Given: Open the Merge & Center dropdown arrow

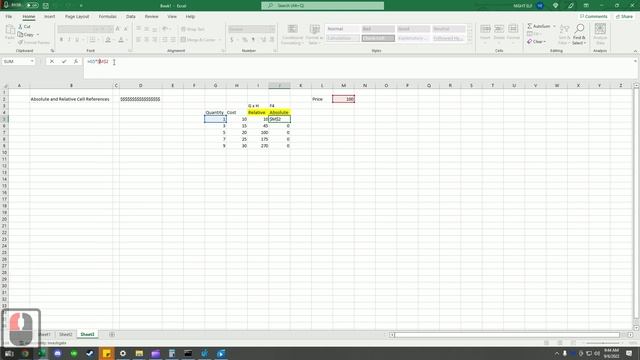Looking at the screenshot, I should (x=220, y=40).
